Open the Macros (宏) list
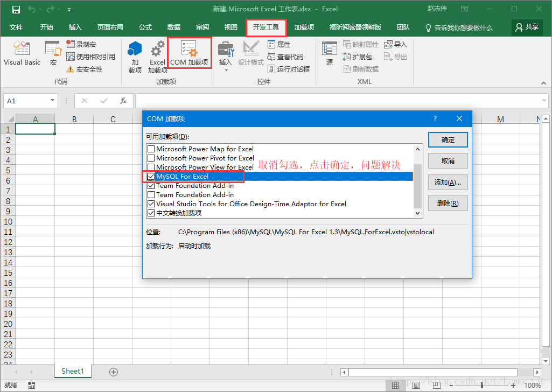Image resolution: width=552 pixels, height=392 pixels. pyautogui.click(x=53, y=53)
